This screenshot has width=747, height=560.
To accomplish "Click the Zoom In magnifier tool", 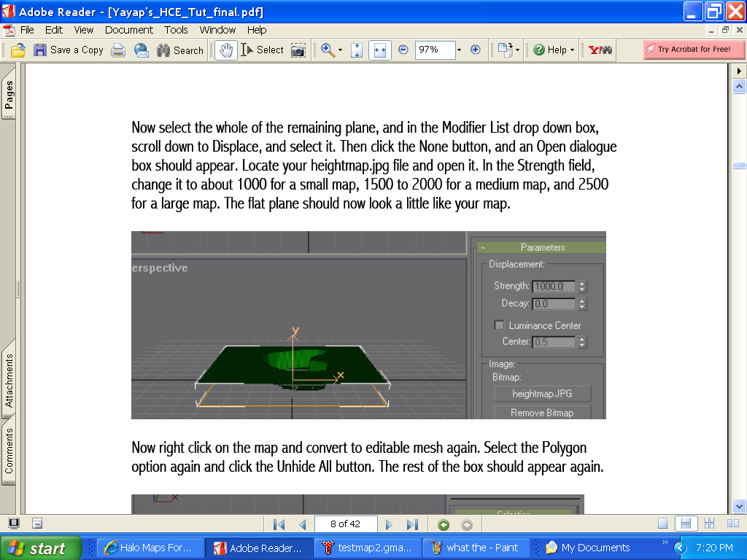I will click(x=328, y=50).
